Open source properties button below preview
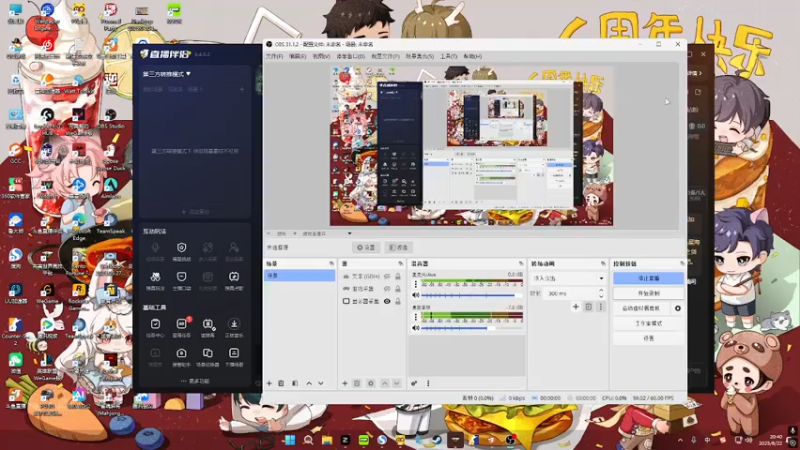Viewport: 800px width, 450px height. click(366, 247)
